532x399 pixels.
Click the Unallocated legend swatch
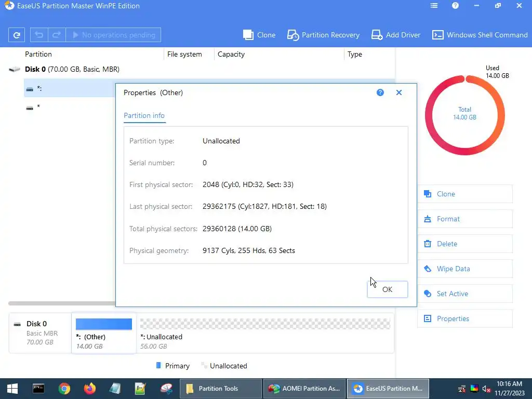[x=204, y=365]
